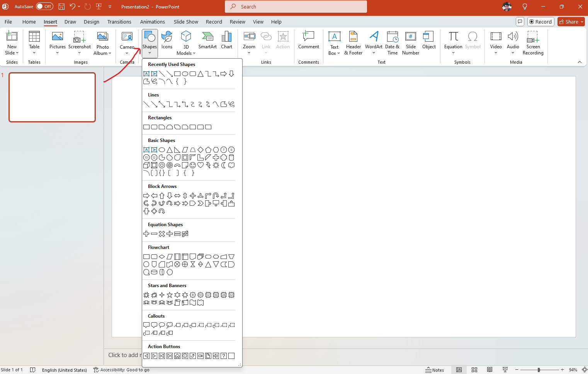Insert a Chart
588x374 pixels.
(226, 40)
